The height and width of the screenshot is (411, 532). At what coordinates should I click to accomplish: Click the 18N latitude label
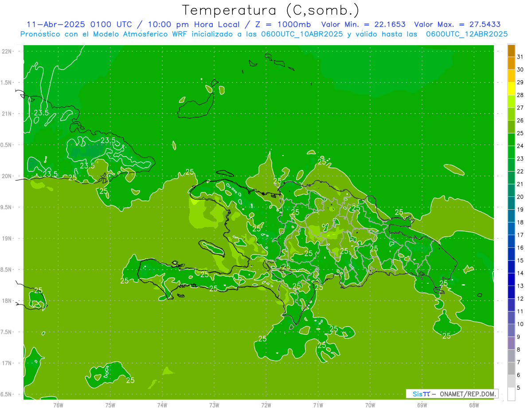point(7,301)
